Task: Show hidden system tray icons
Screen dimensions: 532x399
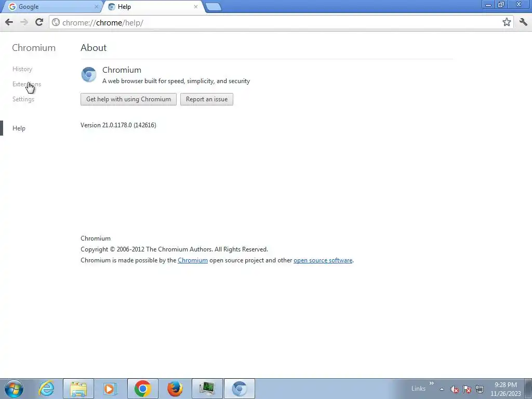Action: 442,389
